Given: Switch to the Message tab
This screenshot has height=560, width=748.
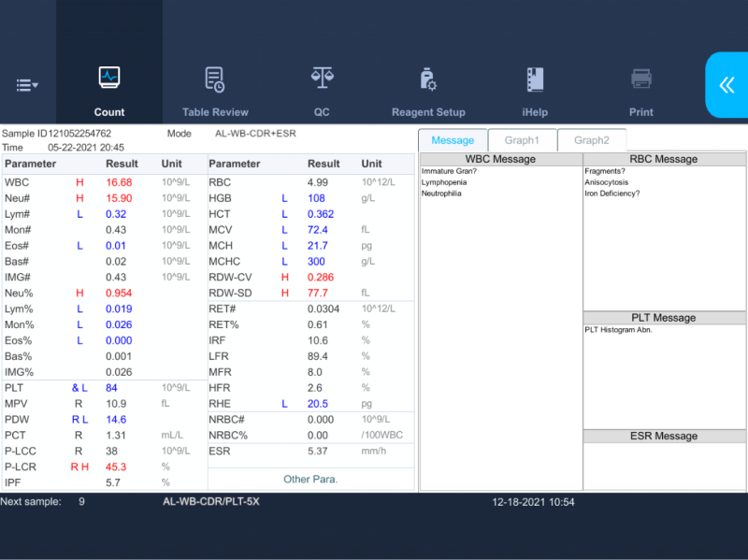Looking at the screenshot, I should pyautogui.click(x=453, y=140).
